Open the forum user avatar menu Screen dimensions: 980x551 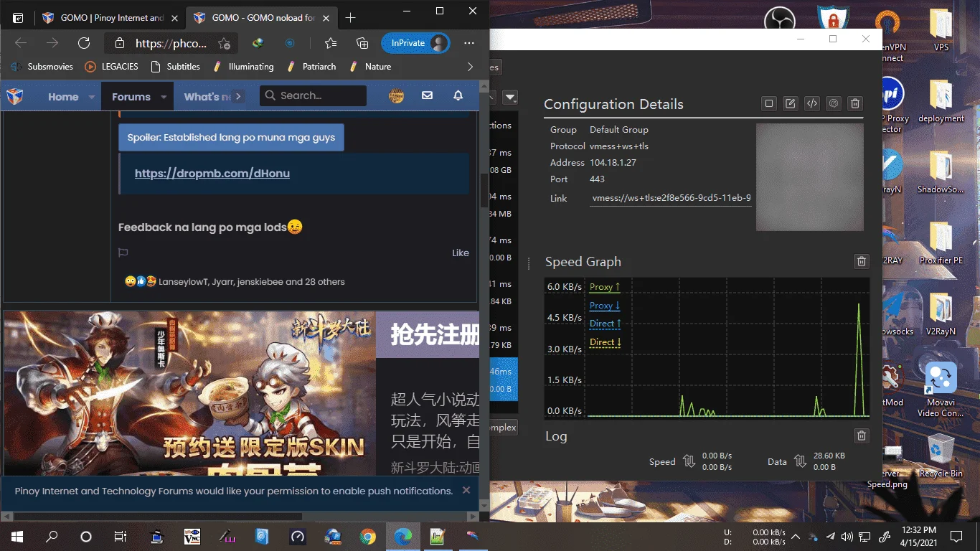(396, 95)
